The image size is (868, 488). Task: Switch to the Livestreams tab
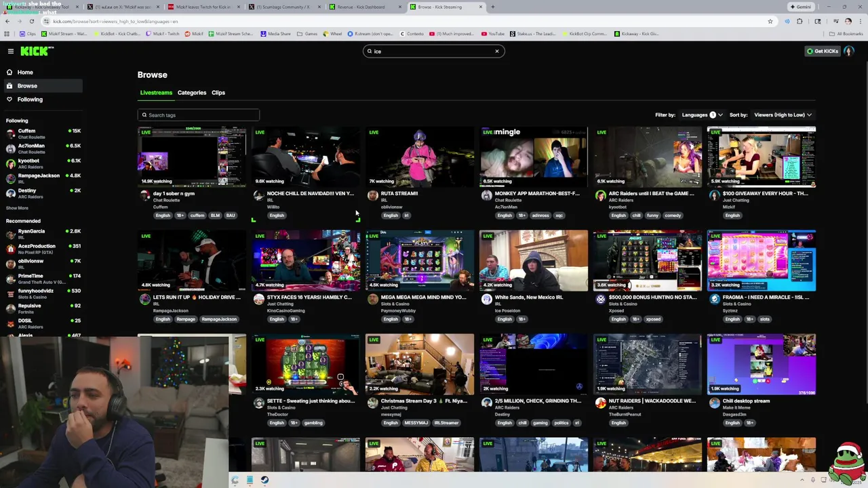[156, 92]
